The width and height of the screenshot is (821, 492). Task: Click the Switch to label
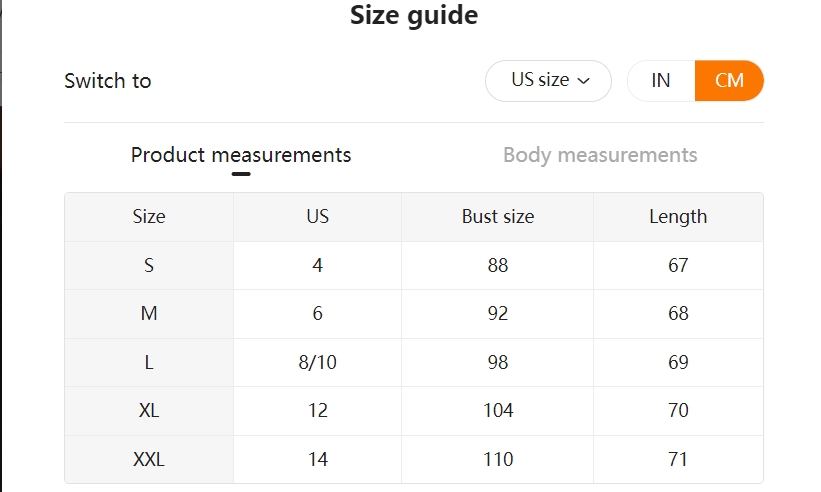[x=108, y=81]
